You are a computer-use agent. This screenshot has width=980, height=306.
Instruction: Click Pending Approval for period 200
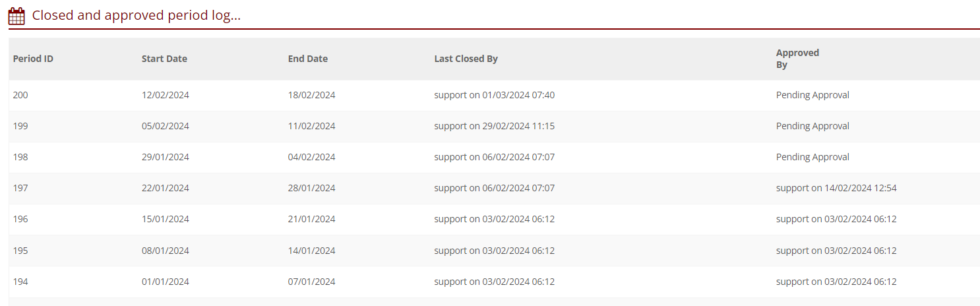point(812,95)
